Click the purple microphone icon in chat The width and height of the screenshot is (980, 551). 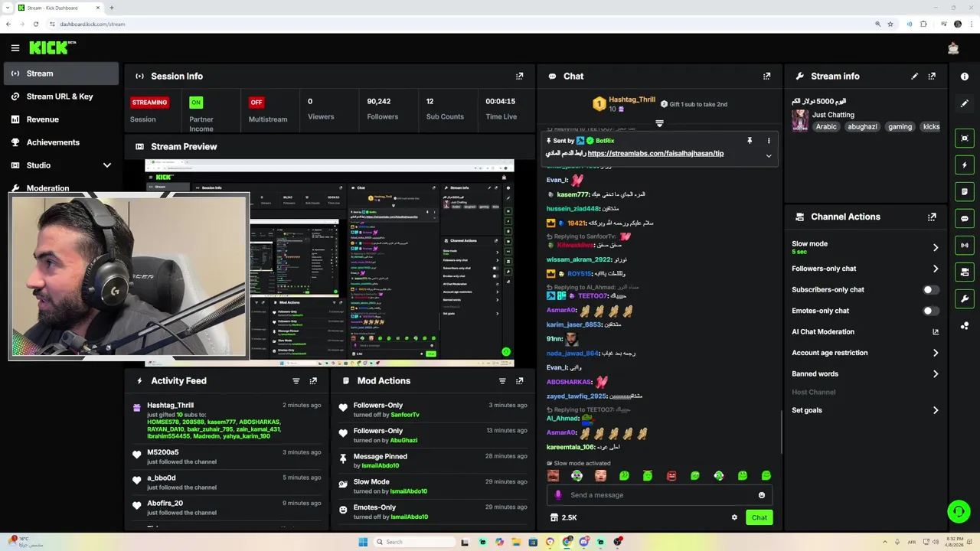[557, 495]
